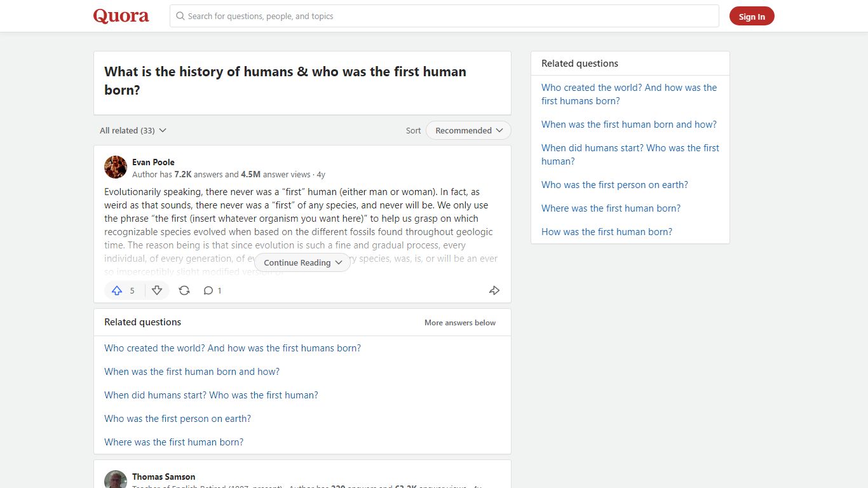
Task: Open 'Who created the world?' link in main column
Action: [233, 348]
